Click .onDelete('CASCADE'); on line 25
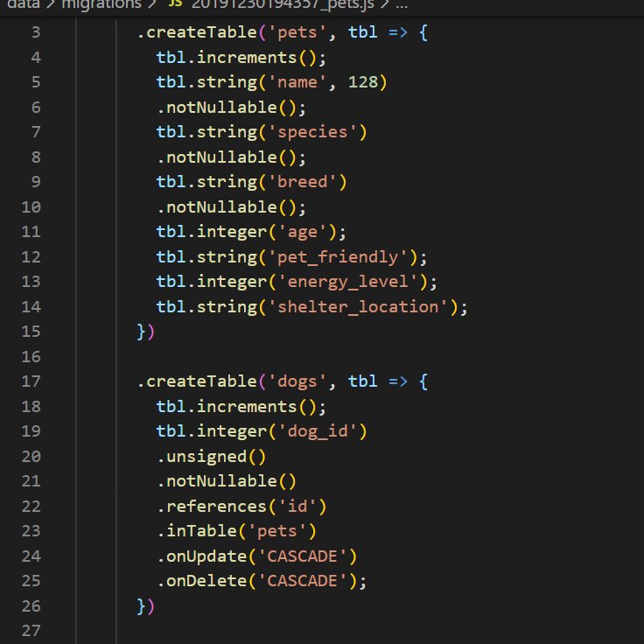644x644 pixels. 262,581
